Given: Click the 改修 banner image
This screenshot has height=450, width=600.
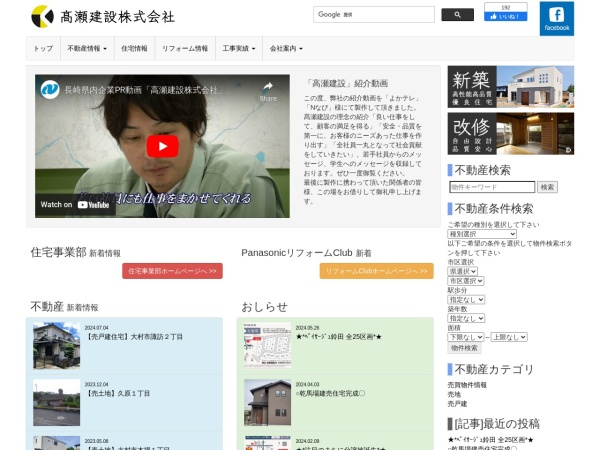Looking at the screenshot, I should pyautogui.click(x=510, y=134).
